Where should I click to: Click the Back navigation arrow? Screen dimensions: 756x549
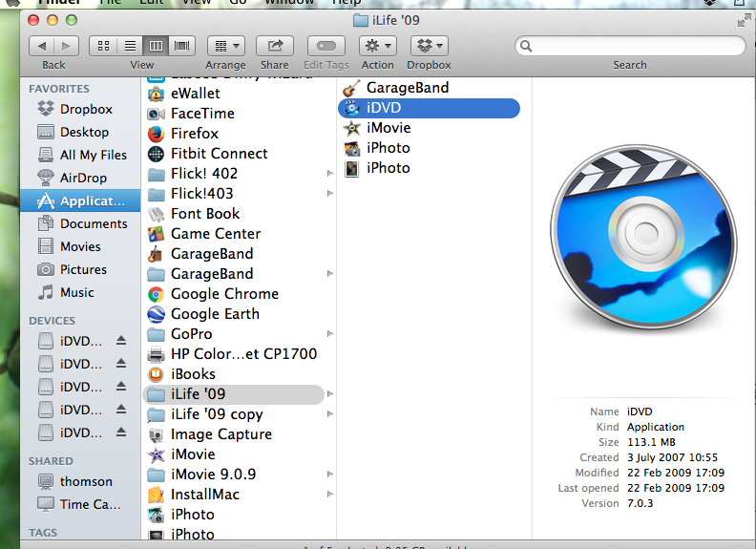pos(41,46)
